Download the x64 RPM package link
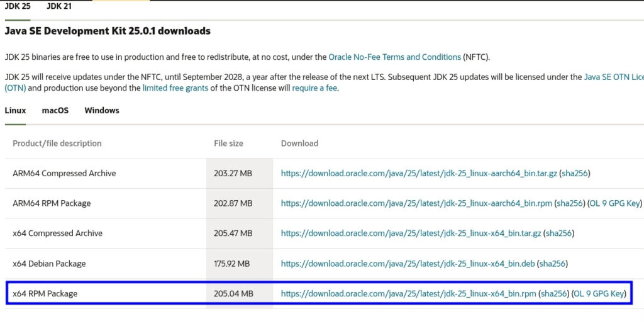The height and width of the screenshot is (321, 644). [409, 293]
